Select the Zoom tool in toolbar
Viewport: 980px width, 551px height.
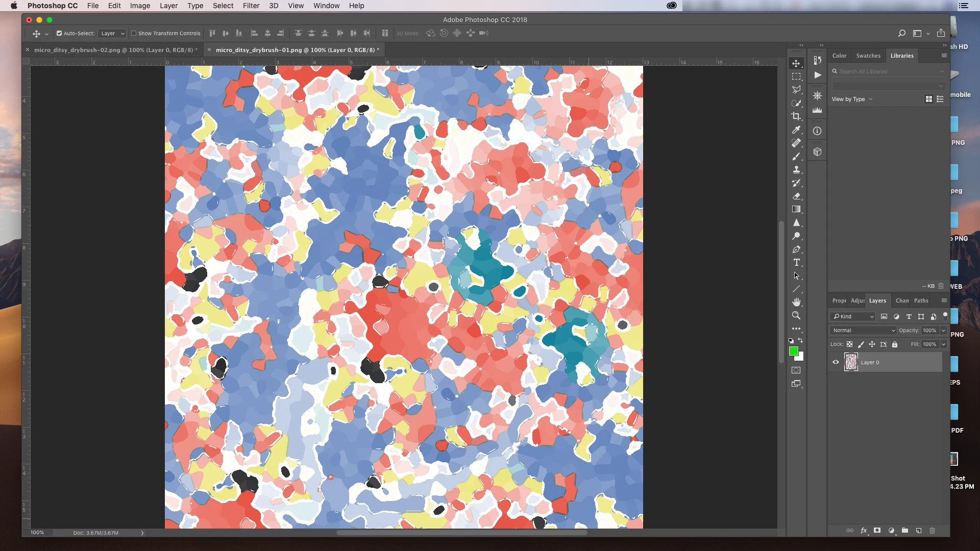pyautogui.click(x=796, y=315)
